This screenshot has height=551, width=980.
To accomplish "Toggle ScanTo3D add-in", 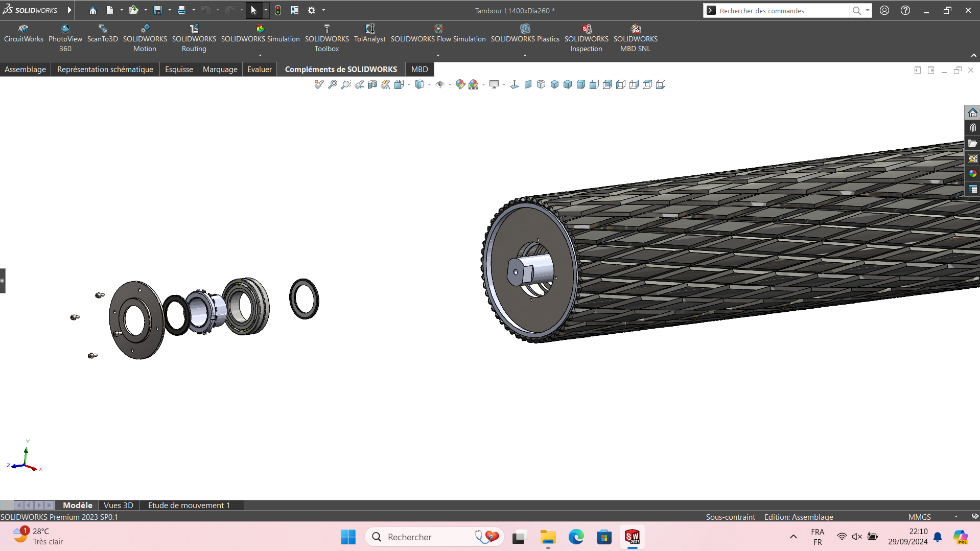I will click(x=103, y=34).
